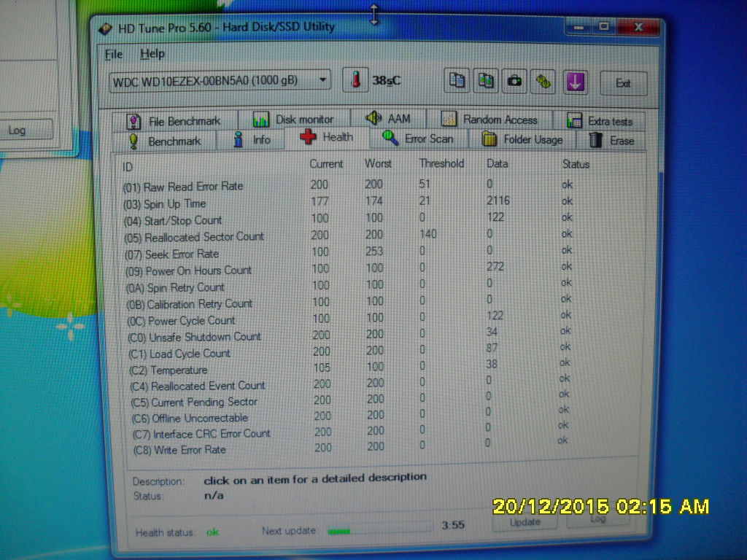Select the Power On Hours Count row
This screenshot has height=560, width=747.
[x=348, y=269]
